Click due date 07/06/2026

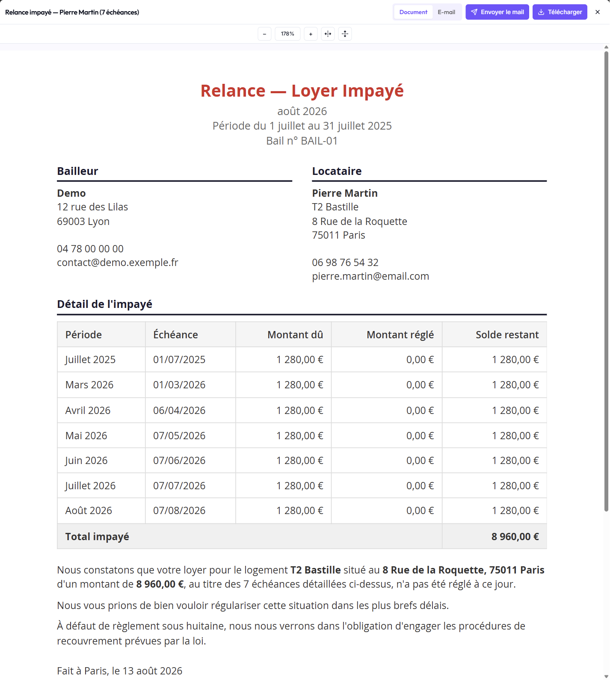[x=179, y=461]
